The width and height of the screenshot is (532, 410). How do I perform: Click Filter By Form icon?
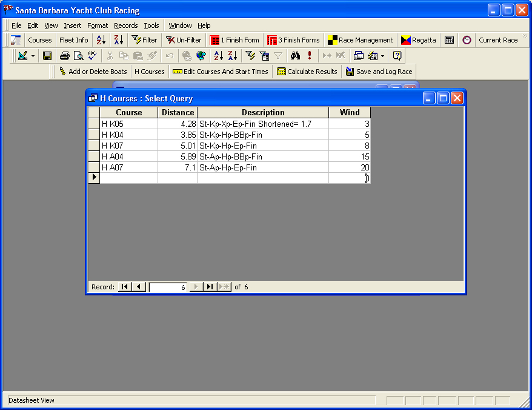[264, 56]
